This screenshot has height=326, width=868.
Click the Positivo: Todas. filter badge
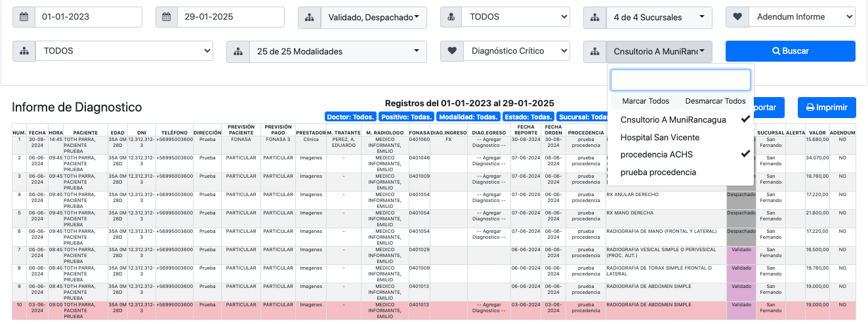point(405,117)
